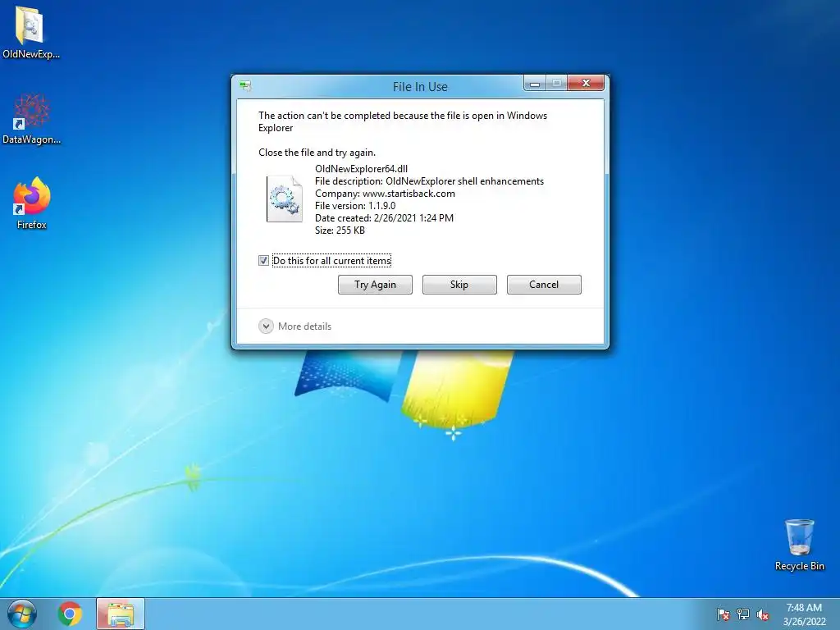Click Date created: 2/26/2021 1:24 PM text

(x=384, y=218)
